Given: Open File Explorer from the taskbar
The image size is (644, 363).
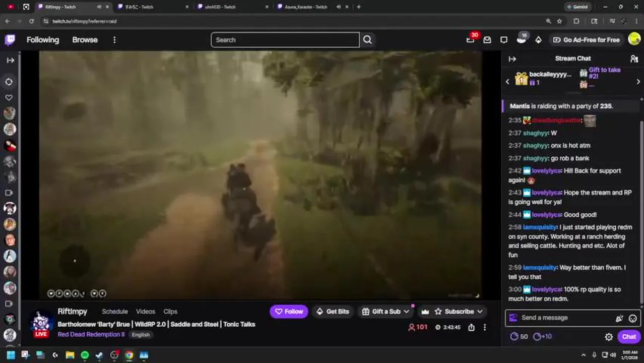Looking at the screenshot, I should click(70, 355).
